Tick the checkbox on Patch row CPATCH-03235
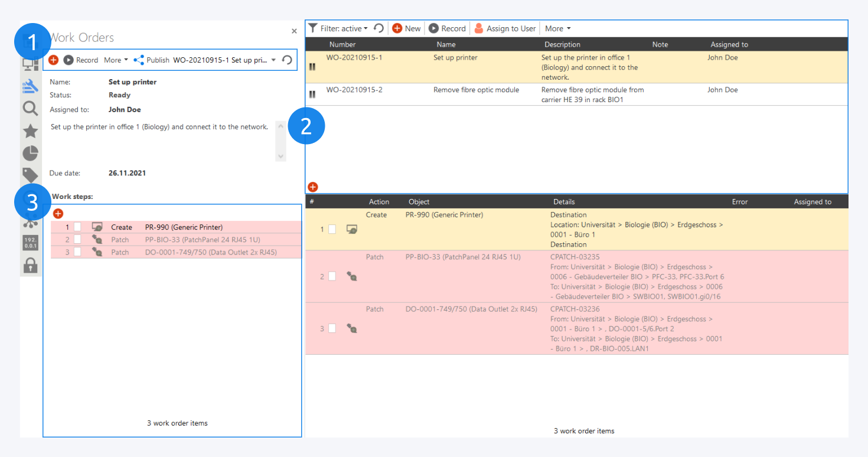Viewport: 868px width, 457px height. [333, 276]
